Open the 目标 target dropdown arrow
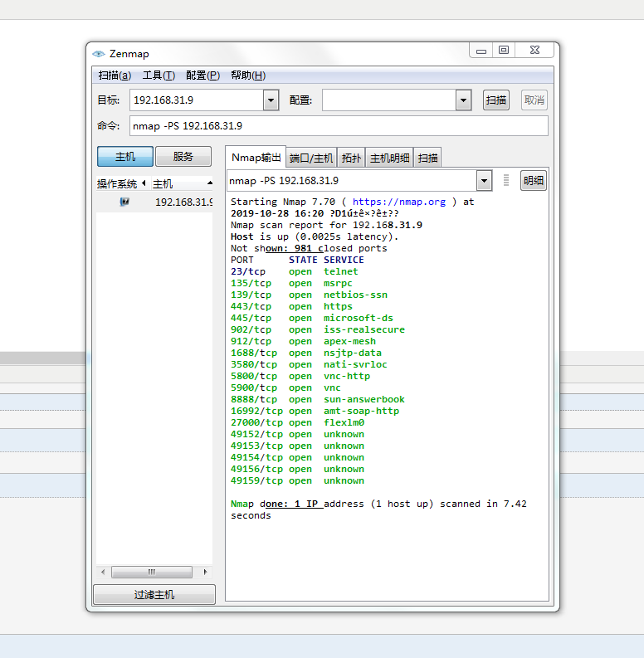 (271, 100)
